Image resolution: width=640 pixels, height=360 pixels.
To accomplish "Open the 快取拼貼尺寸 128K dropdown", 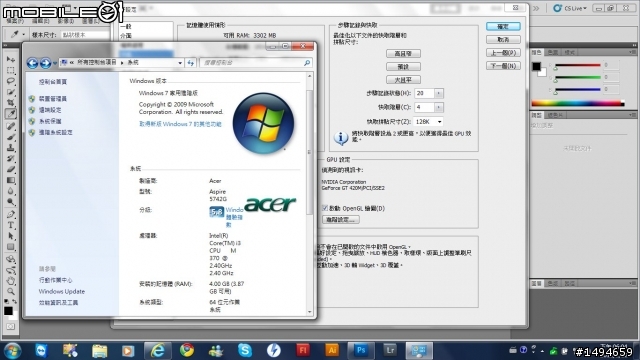I will pyautogui.click(x=428, y=122).
